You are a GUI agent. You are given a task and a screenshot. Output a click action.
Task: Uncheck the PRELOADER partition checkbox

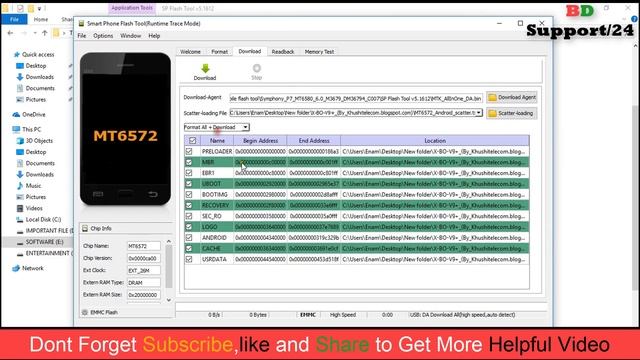coord(189,151)
